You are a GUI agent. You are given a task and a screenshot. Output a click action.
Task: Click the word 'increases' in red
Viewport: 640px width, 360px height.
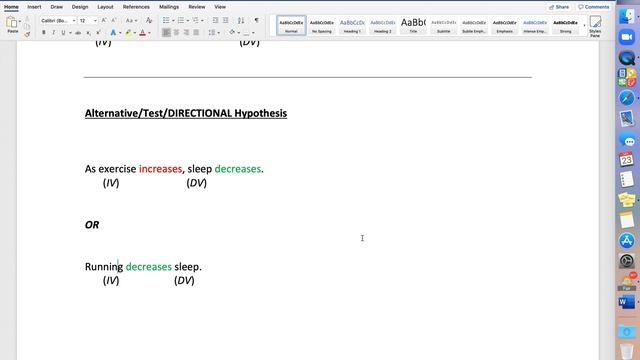[x=160, y=169]
